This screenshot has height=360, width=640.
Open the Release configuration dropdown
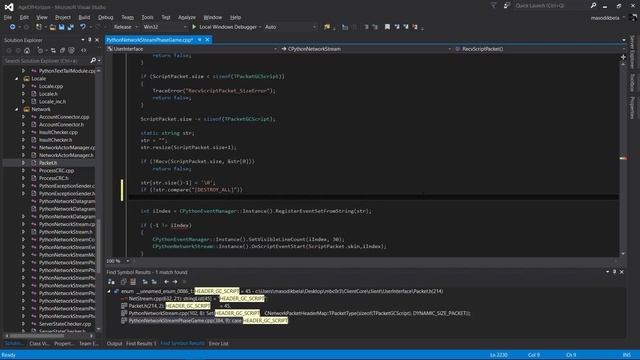(x=126, y=27)
